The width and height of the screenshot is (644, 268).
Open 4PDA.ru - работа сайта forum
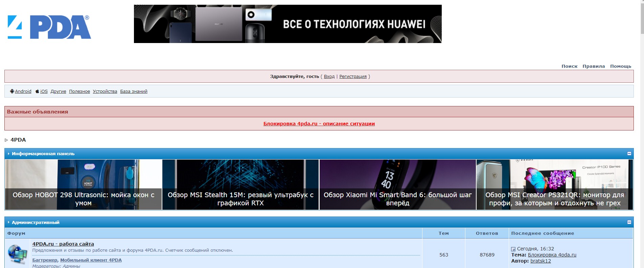click(63, 244)
